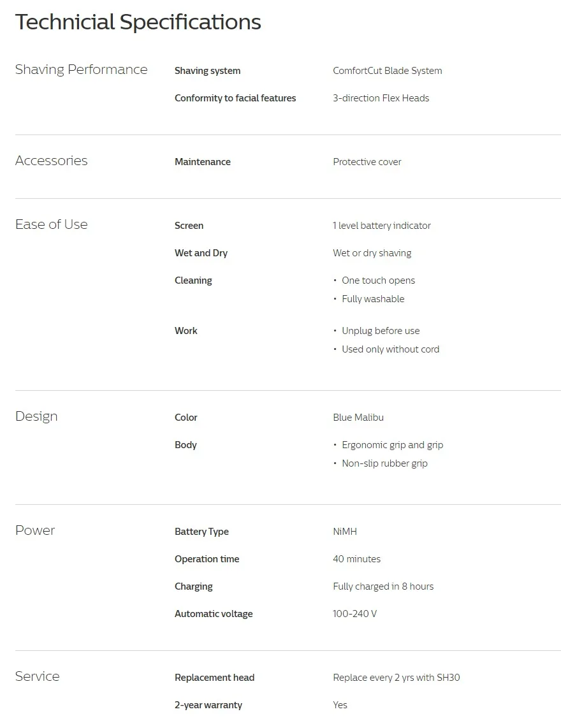The image size is (561, 728).
Task: Select the Non-slip rubber grip bullet
Action: point(384,463)
